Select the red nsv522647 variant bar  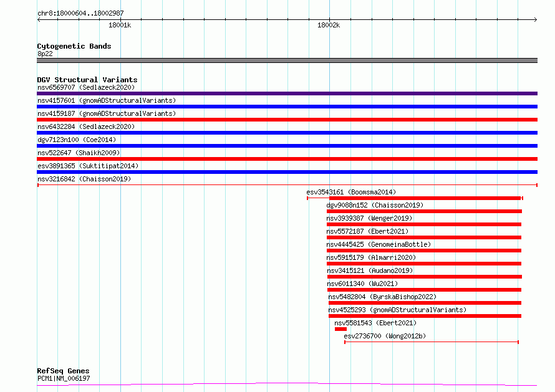(x=287, y=159)
